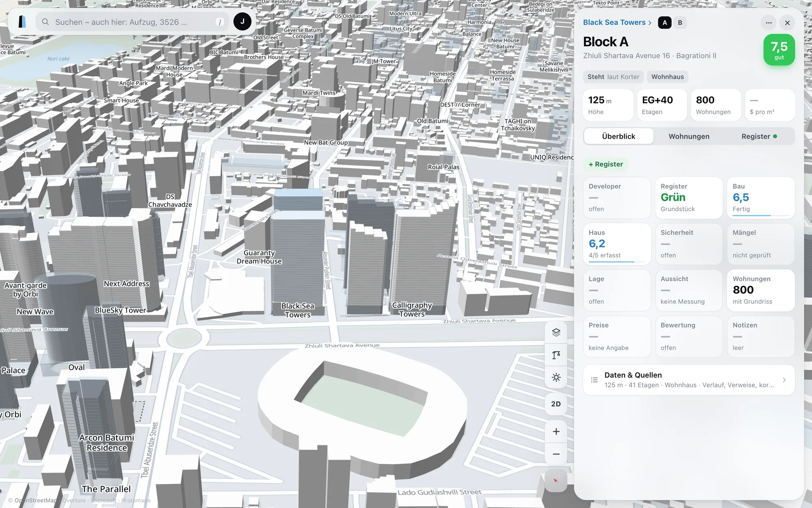
Task: Open the Bau 6,5 Fertig card
Action: (x=760, y=198)
